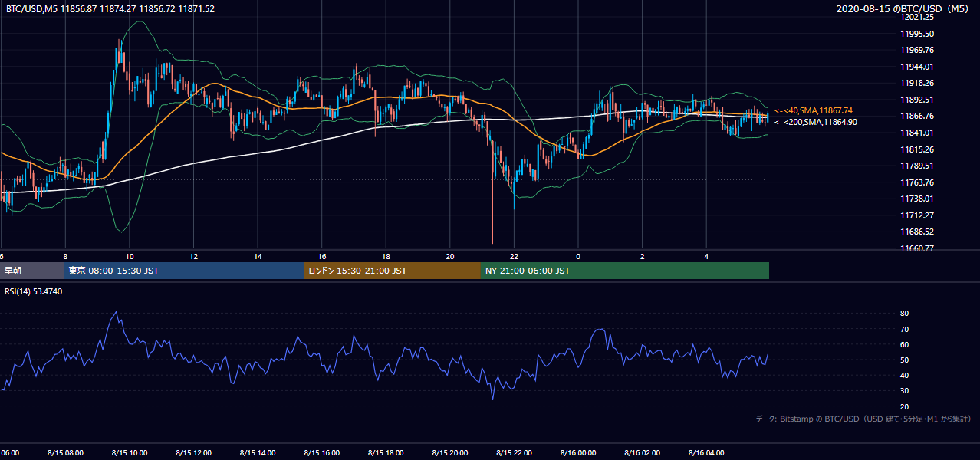This screenshot has width=980, height=460.
Task: Click RSI axis level 80
Action: coord(905,314)
